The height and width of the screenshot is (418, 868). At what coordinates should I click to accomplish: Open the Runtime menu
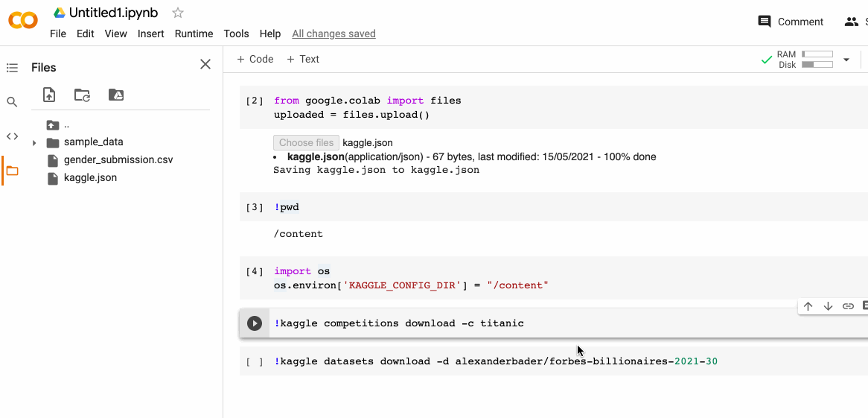(x=194, y=34)
